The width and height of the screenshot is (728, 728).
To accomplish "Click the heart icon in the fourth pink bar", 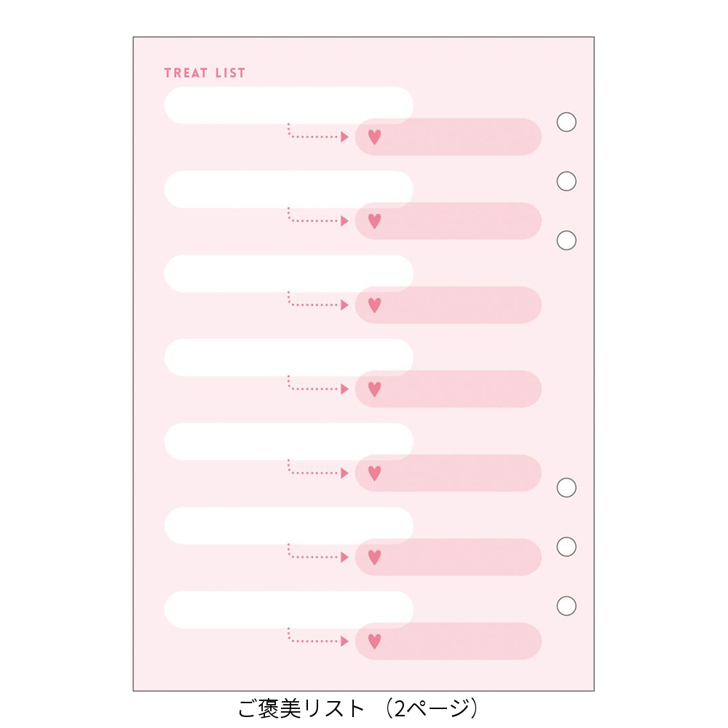I will pyautogui.click(x=374, y=389).
